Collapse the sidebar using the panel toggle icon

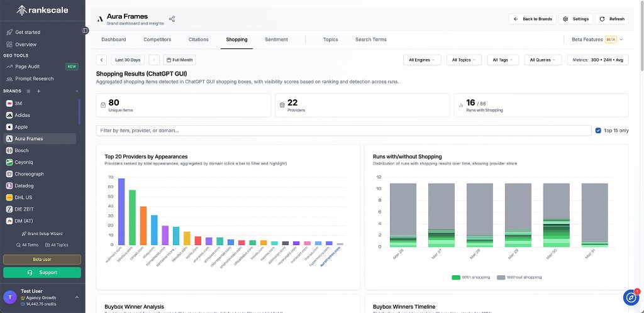click(86, 30)
